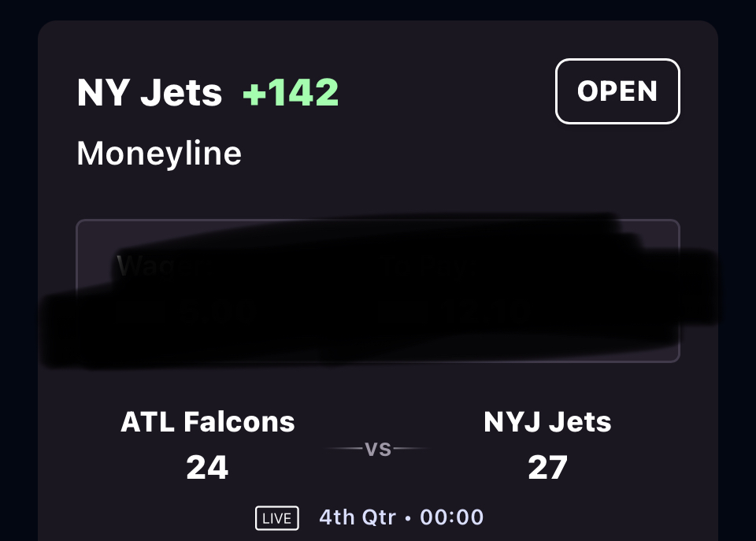Click the Falcons score of 24
Screen dimensions: 756x541
click(207, 468)
